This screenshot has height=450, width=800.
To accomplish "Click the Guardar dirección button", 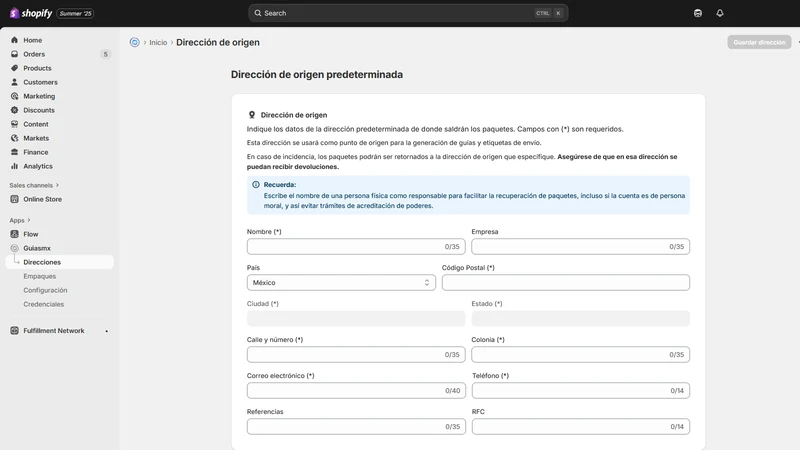I will click(x=759, y=42).
